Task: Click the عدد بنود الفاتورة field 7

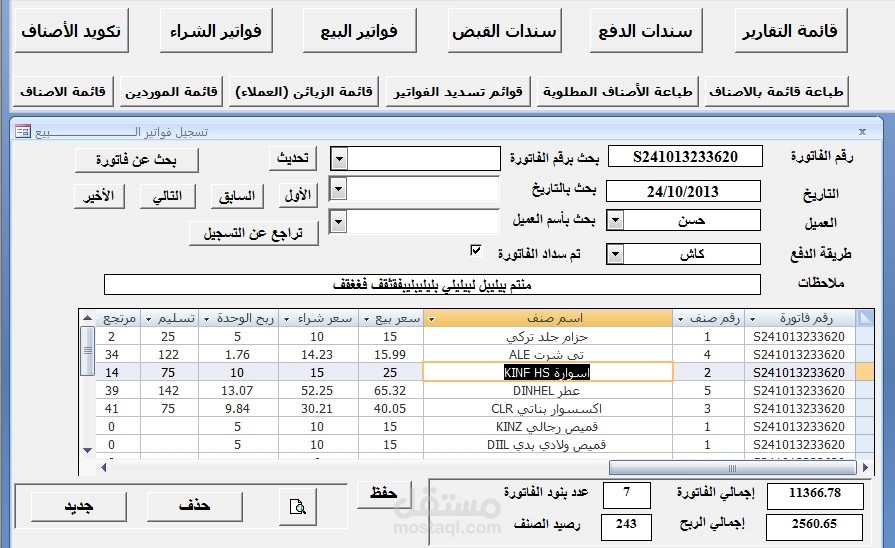Action: tap(627, 494)
